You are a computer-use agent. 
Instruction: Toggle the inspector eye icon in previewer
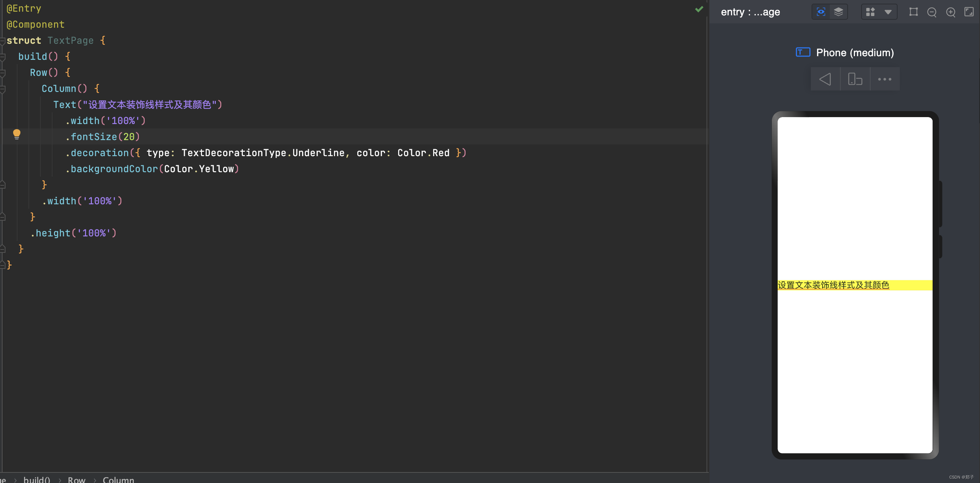[x=821, y=12]
